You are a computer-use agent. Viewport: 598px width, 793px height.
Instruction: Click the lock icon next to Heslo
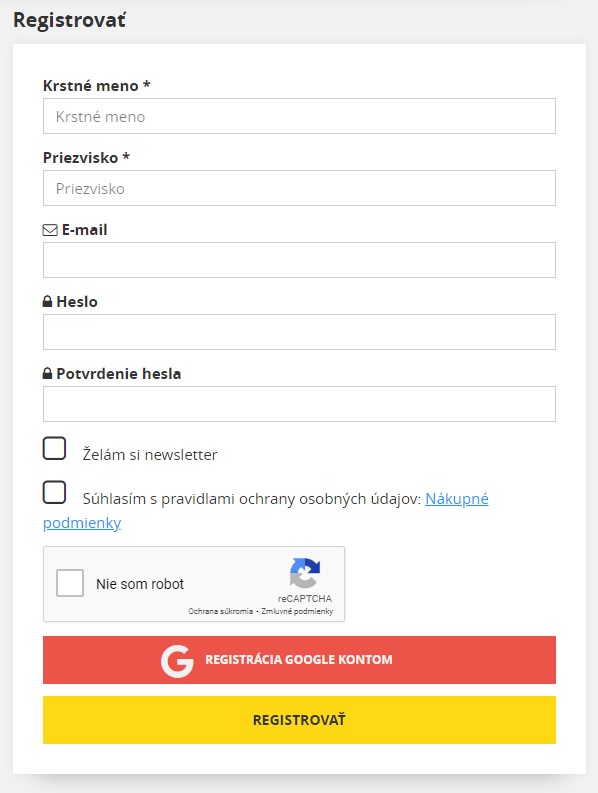point(47,301)
